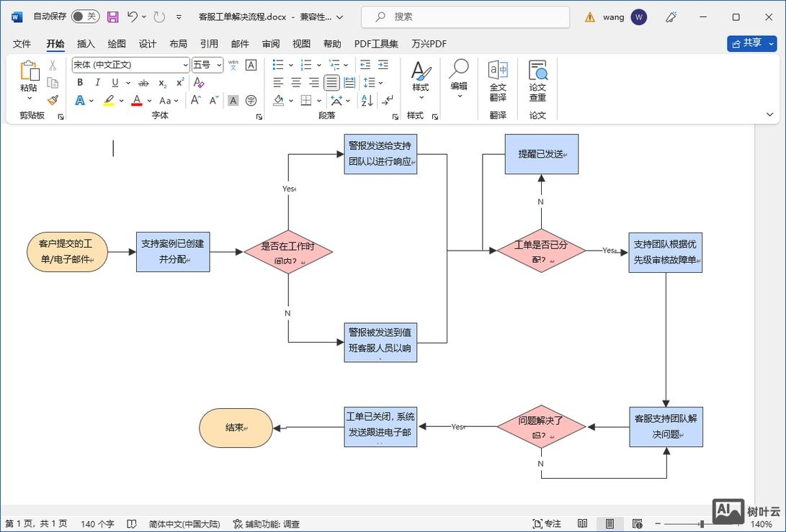Open the 全文翻译 translation tool
Viewport: 786px width, 532px height.
[x=498, y=81]
